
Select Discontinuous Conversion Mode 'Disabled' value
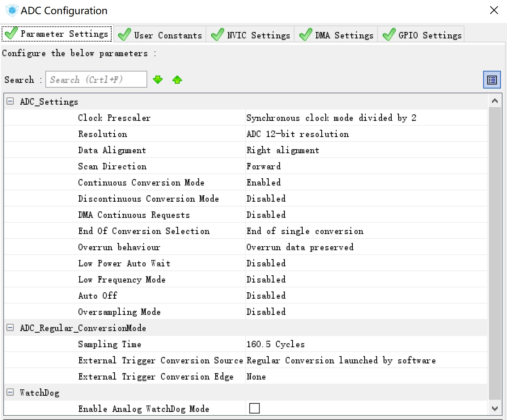[266, 198]
